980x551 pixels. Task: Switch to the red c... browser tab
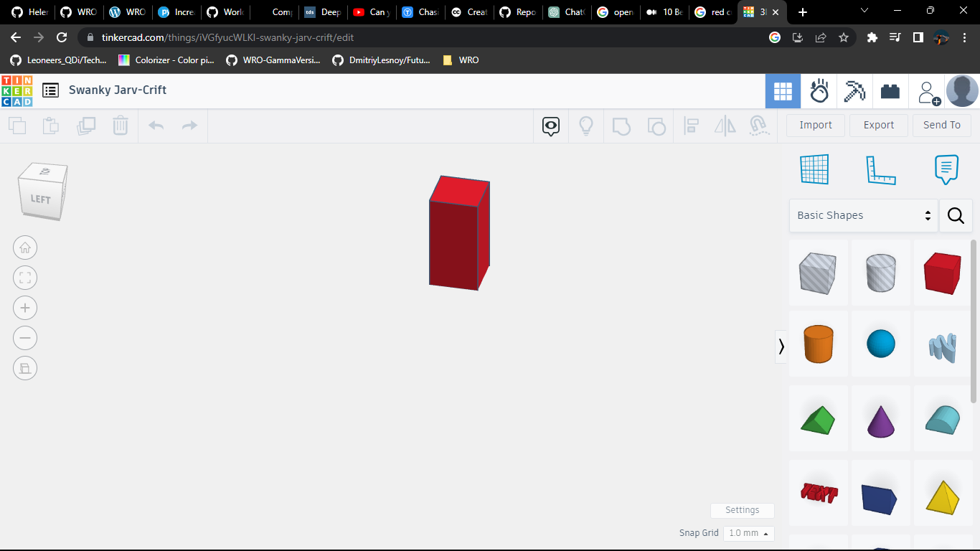click(713, 12)
